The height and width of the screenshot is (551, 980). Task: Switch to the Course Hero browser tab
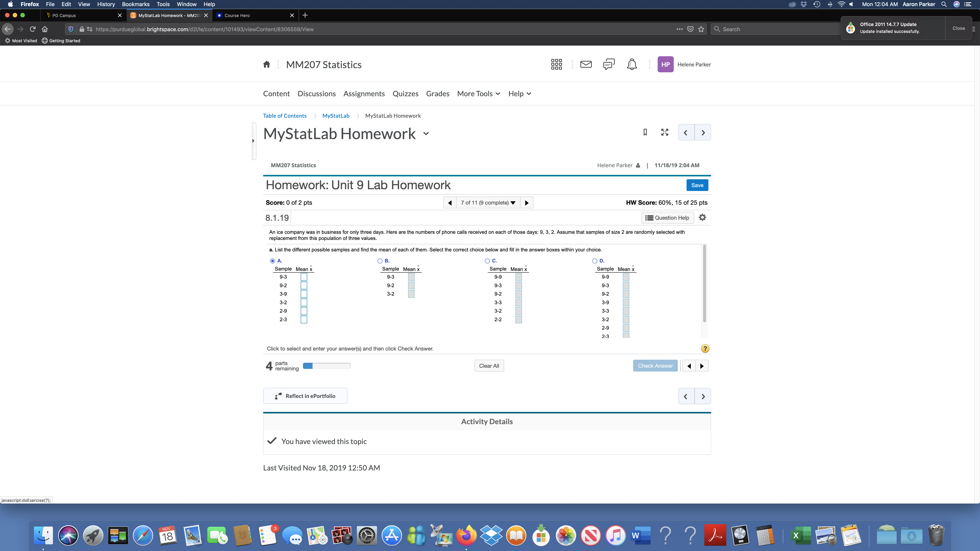(x=237, y=15)
